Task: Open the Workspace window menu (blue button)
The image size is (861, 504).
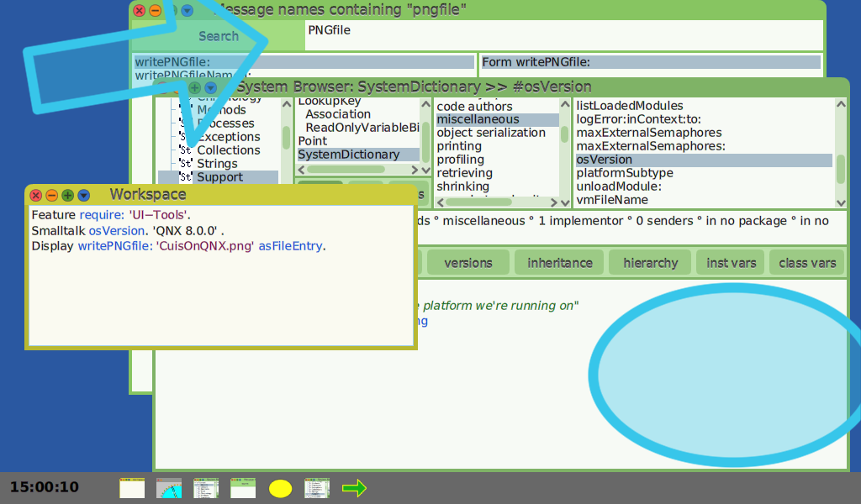Action: pyautogui.click(x=83, y=195)
